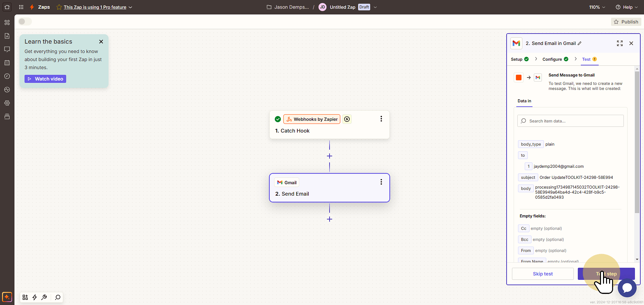
Task: Open the orange AI copilot icon
Action: tap(7, 297)
